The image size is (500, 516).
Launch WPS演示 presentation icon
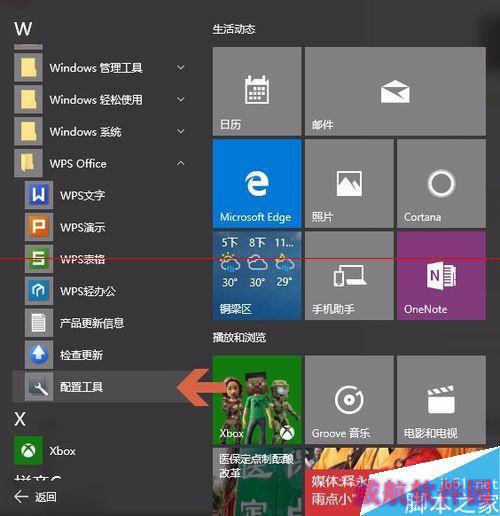(39, 227)
